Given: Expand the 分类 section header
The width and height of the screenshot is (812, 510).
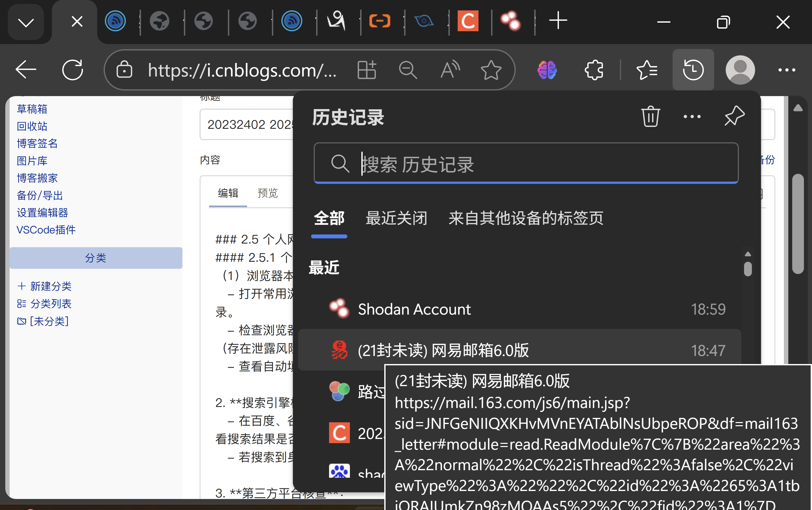Looking at the screenshot, I should coord(96,258).
